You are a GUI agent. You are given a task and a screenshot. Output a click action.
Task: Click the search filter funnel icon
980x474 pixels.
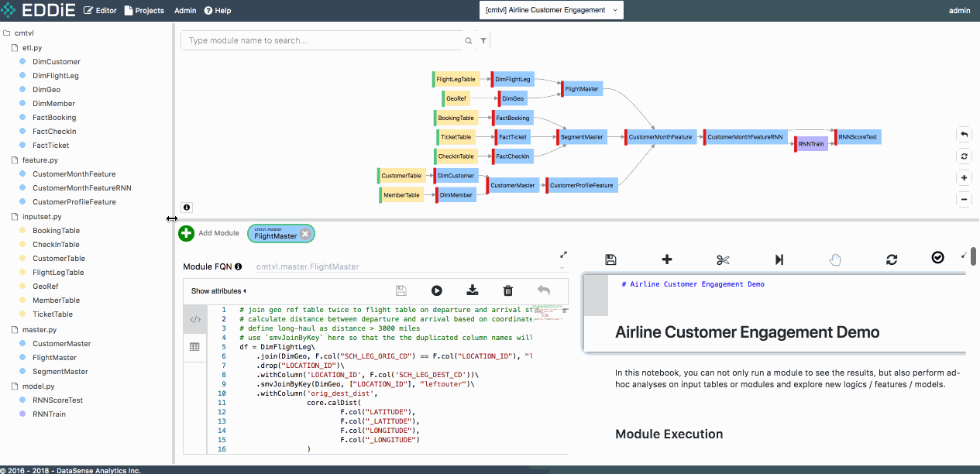483,41
